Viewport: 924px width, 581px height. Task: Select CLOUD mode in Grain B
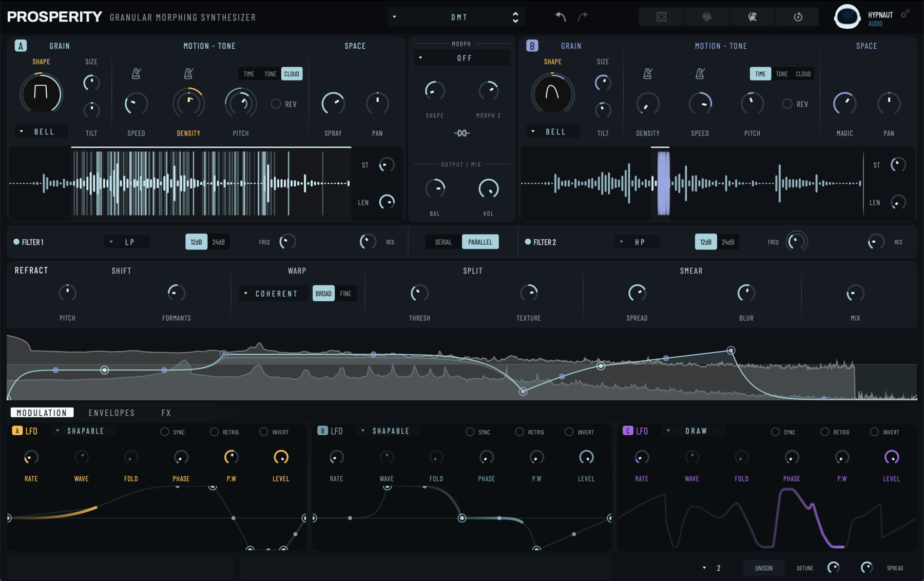pos(803,74)
